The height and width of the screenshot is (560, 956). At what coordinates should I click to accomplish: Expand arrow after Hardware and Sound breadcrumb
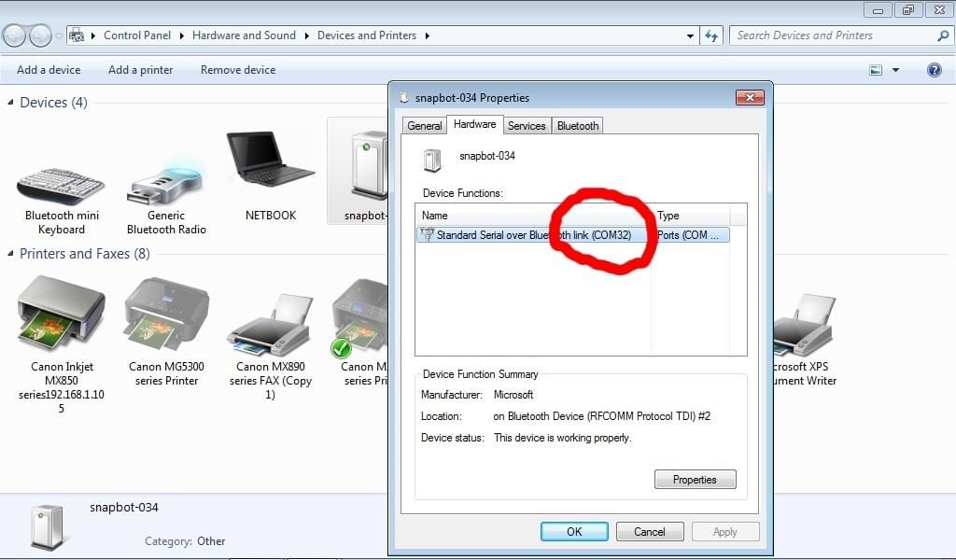point(306,36)
